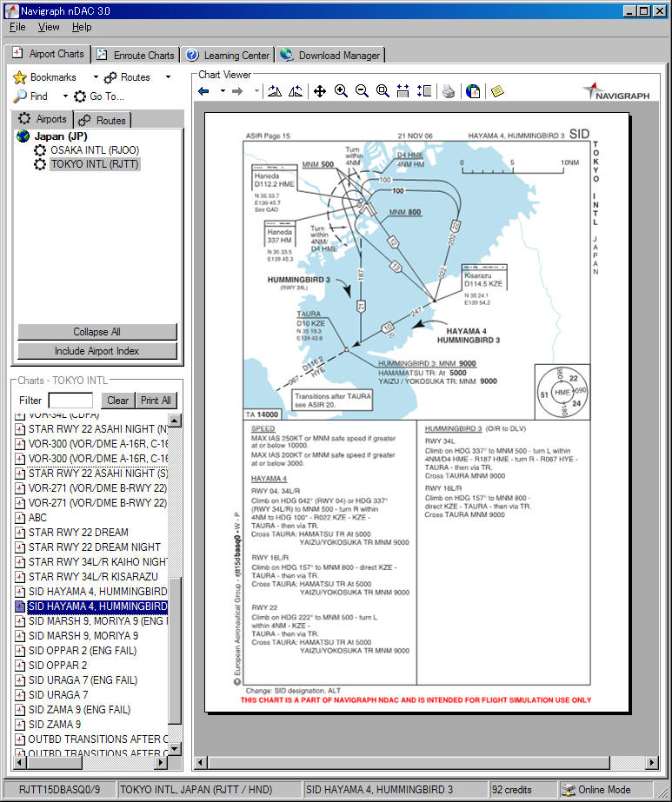The image size is (672, 802).
Task: Open STAR RWY 22 DREAM NIGHT chart
Action: click(x=94, y=547)
